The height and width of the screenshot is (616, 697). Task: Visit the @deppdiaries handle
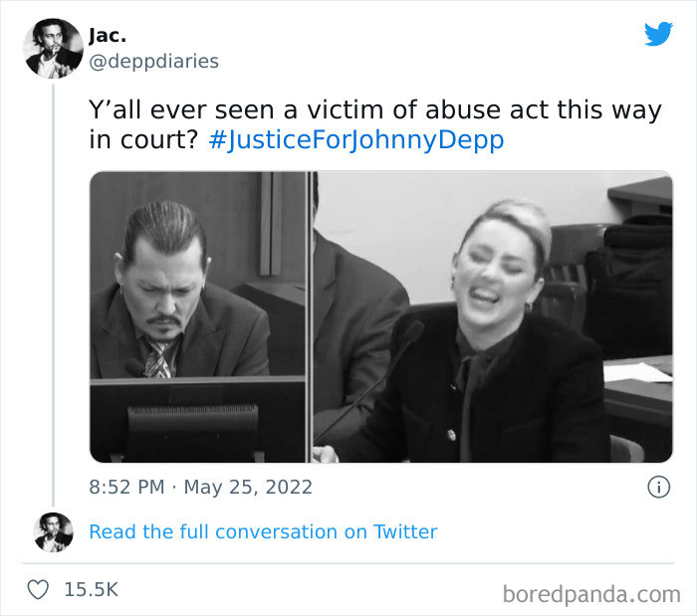click(x=153, y=61)
